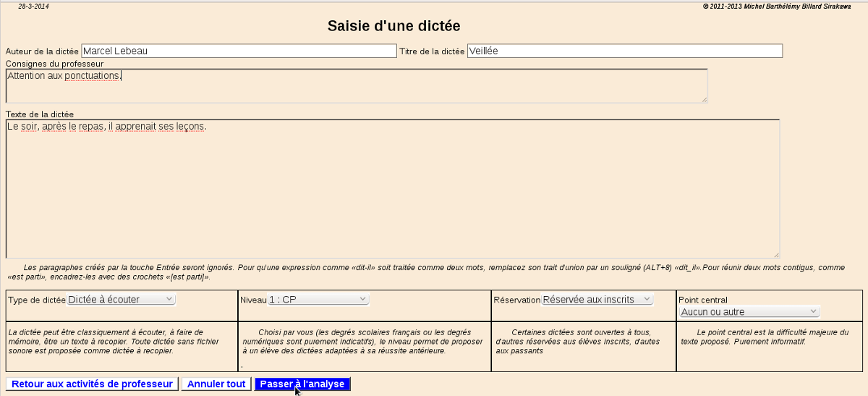Open the 'Type de dictée' dropdown
868x396 pixels.
(x=121, y=299)
